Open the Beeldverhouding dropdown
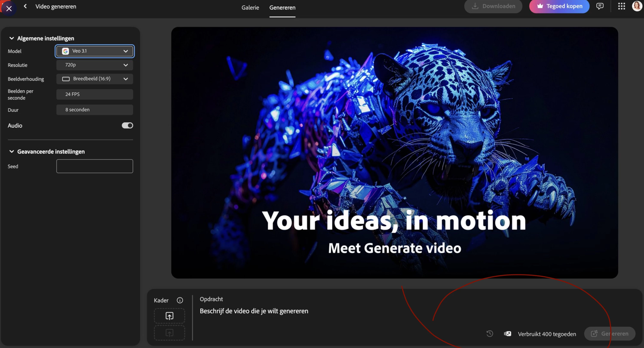644x348 pixels. (95, 79)
